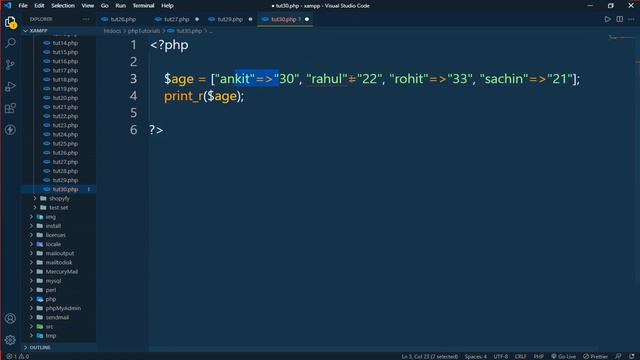Viewport: 640px width, 360px height.
Task: Open the Manage gear icon
Action: [x=11, y=340]
